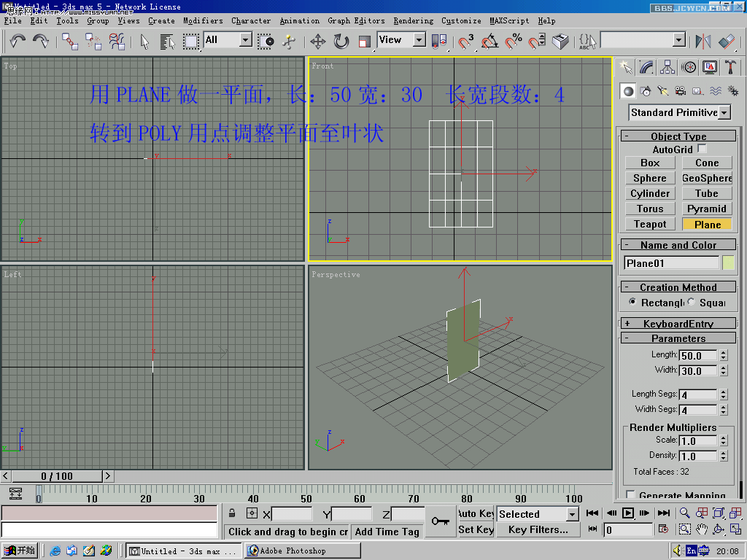Choose the Cylinder object type button
This screenshot has height=560, width=747.
(x=650, y=193)
